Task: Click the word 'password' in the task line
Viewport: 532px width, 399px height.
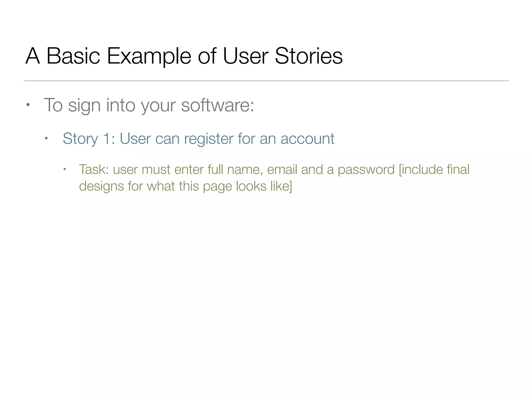Action: (x=366, y=170)
